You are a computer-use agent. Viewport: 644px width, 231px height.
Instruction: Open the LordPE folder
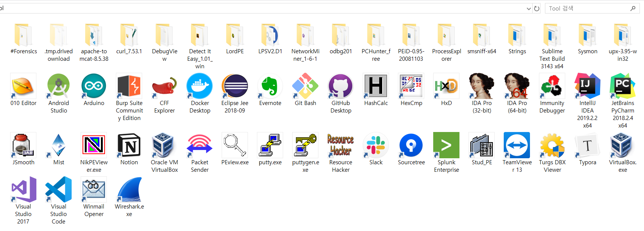[235, 34]
